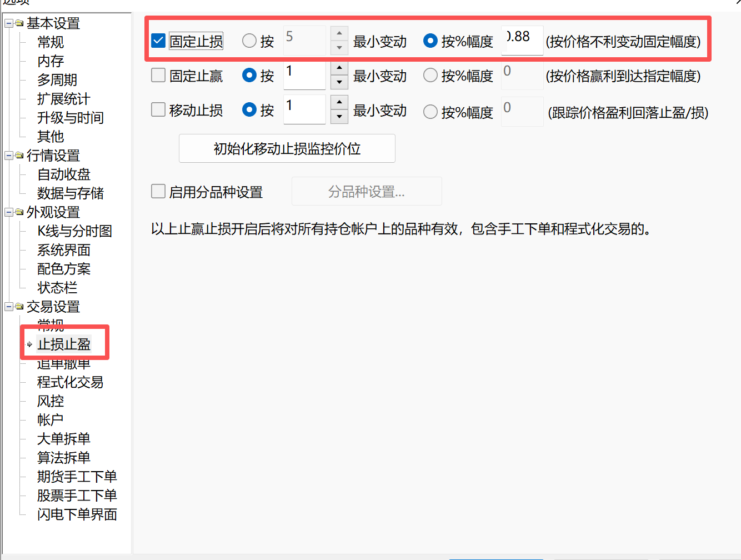The width and height of the screenshot is (741, 560).
Task: Click the 外观设置 category label
Action: pos(53,212)
